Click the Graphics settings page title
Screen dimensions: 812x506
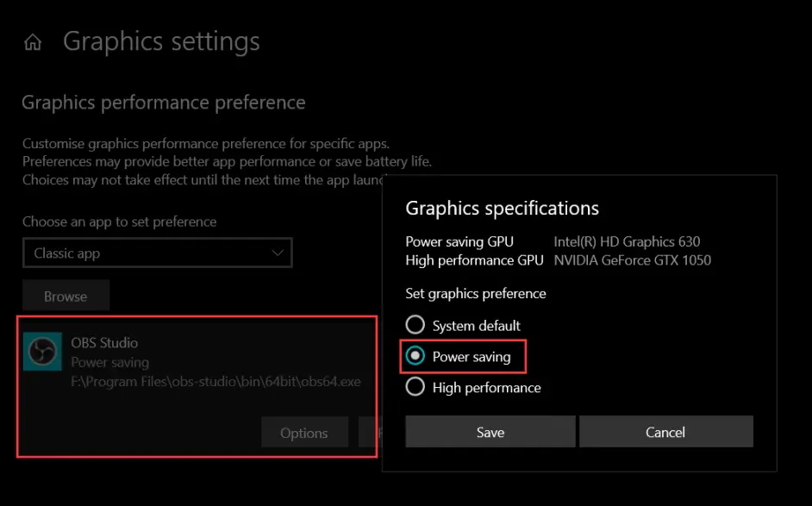coord(161,41)
